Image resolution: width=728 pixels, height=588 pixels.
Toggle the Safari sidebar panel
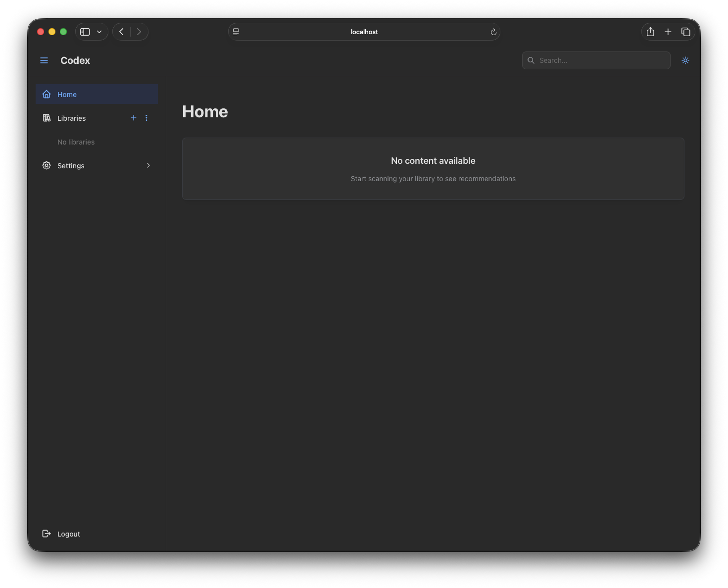tap(85, 31)
